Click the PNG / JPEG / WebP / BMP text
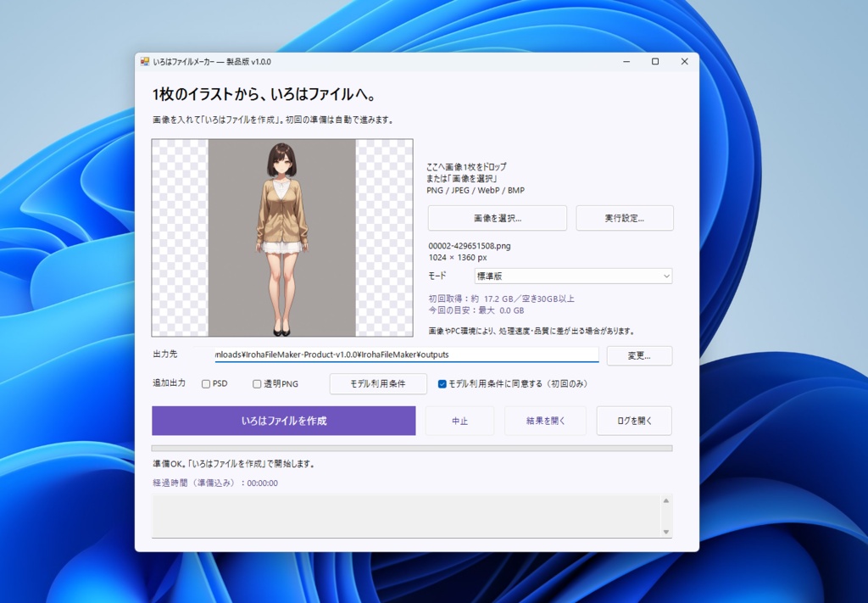The width and height of the screenshot is (868, 603). pyautogui.click(x=476, y=190)
